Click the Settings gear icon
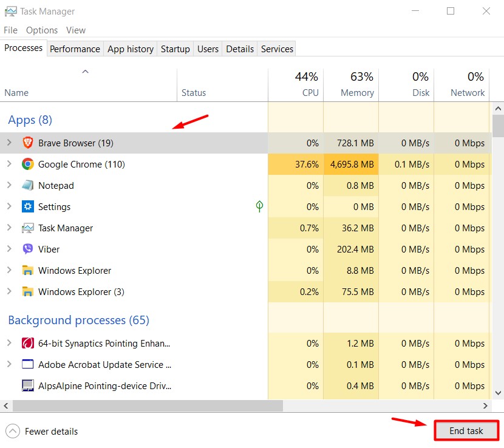Viewport: 504px width, 448px height. [x=28, y=206]
